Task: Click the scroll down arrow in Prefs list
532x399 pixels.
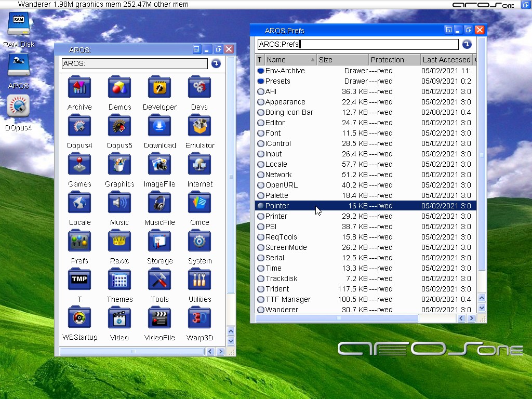Action: coord(481,308)
